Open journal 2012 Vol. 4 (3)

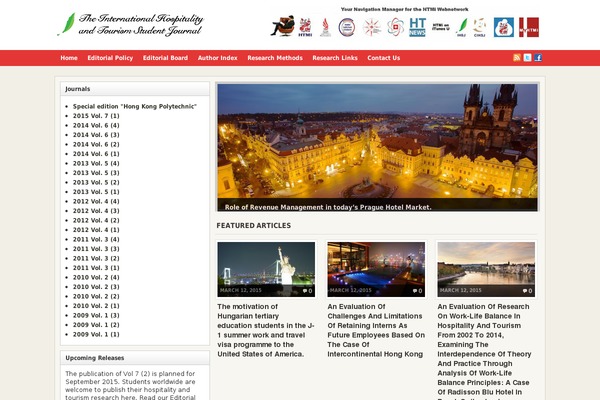click(96, 211)
